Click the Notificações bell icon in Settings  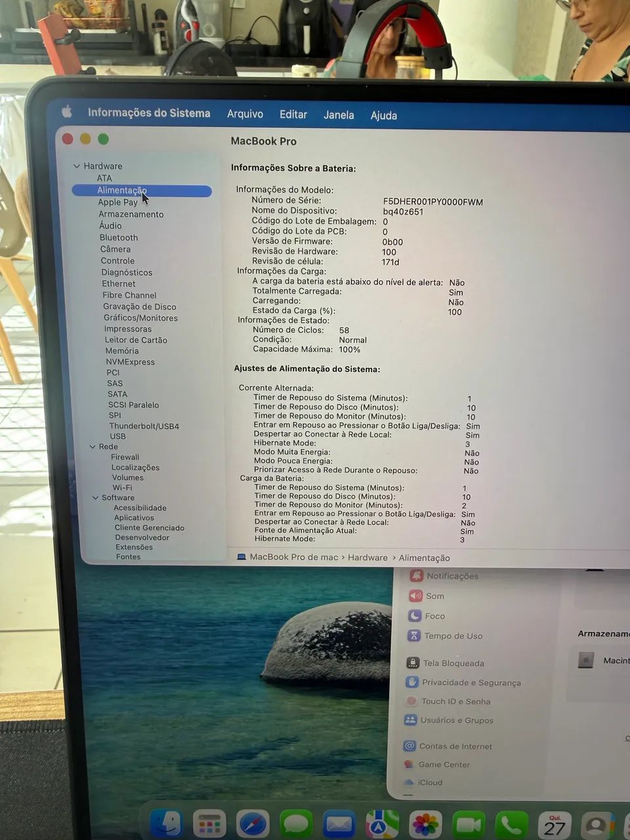click(416, 576)
